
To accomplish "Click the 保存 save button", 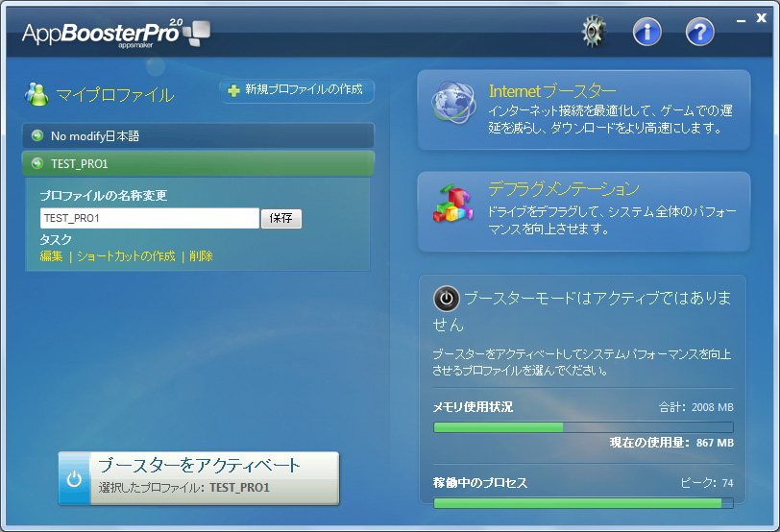I will 281,218.
